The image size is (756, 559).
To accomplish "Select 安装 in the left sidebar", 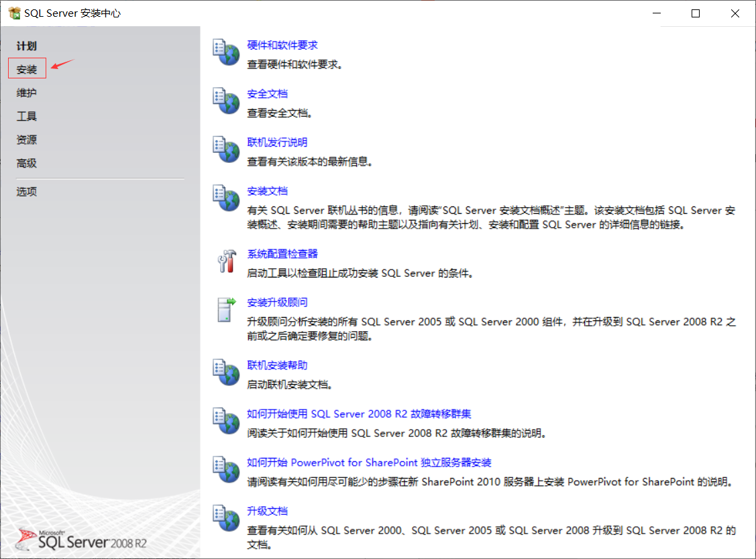I will click(27, 68).
